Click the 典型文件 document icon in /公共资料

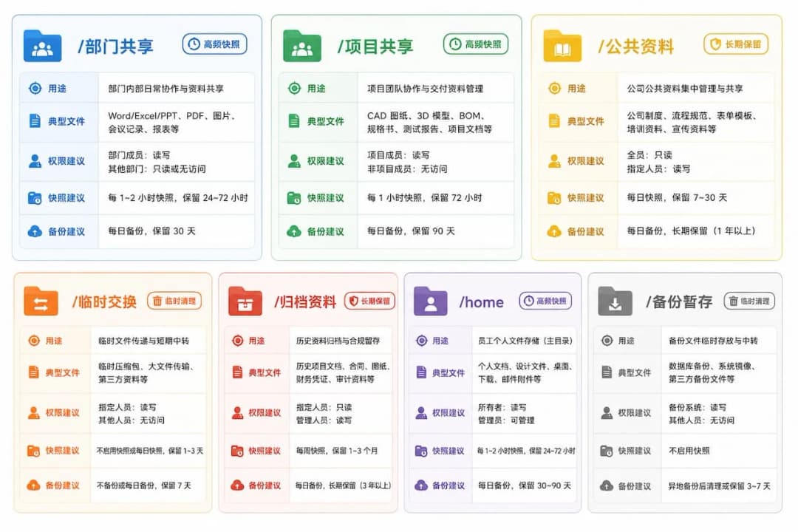[554, 121]
